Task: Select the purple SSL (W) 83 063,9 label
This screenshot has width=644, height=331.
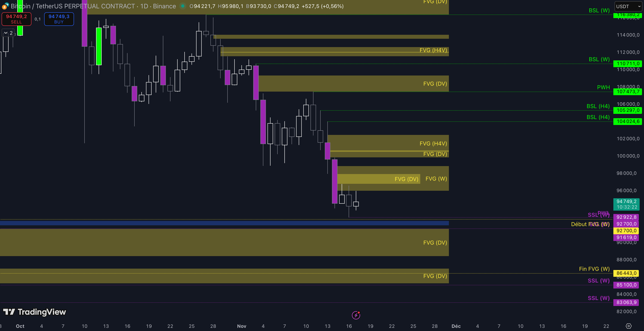Action: pyautogui.click(x=626, y=302)
